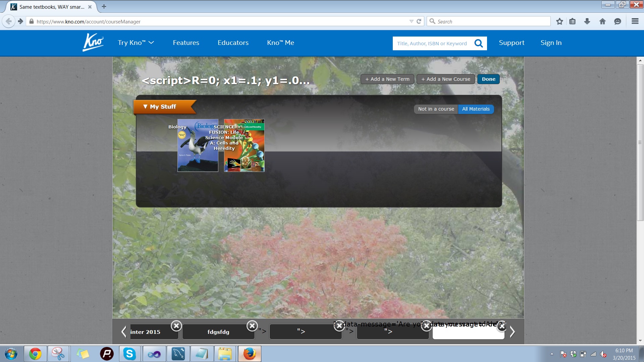Image resolution: width=644 pixels, height=362 pixels.
Task: Open the bookmarks list icon
Action: (573, 21)
